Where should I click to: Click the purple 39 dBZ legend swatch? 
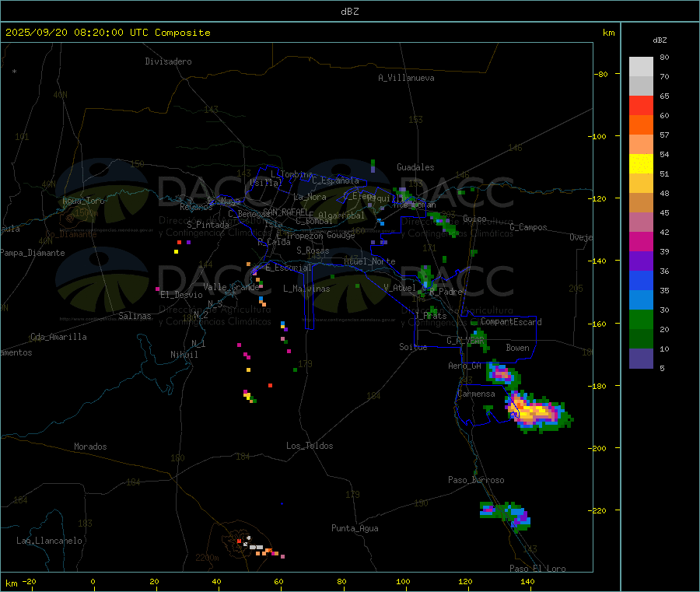(x=641, y=261)
